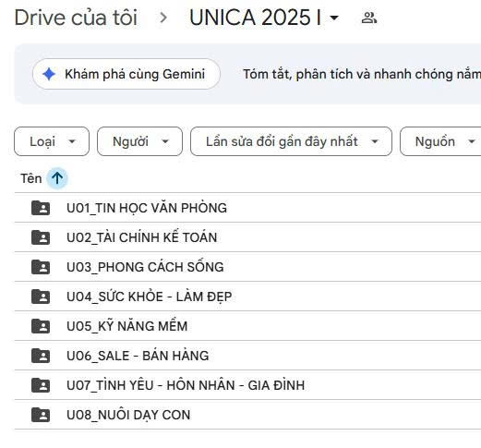Viewport: 481px width, 448px height.
Task: Open the shared people icon beside UNICA 2025 I
Action: (x=369, y=18)
